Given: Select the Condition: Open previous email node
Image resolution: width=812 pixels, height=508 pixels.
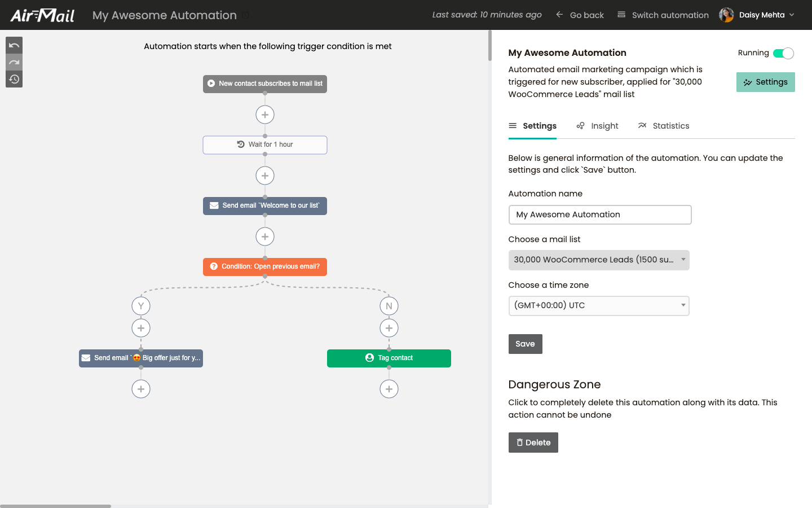Looking at the screenshot, I should 265,266.
